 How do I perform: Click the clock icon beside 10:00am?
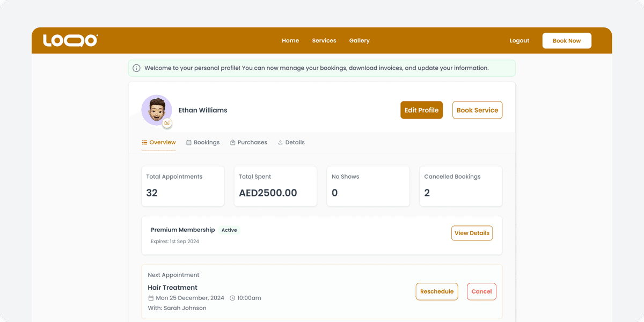tap(232, 298)
